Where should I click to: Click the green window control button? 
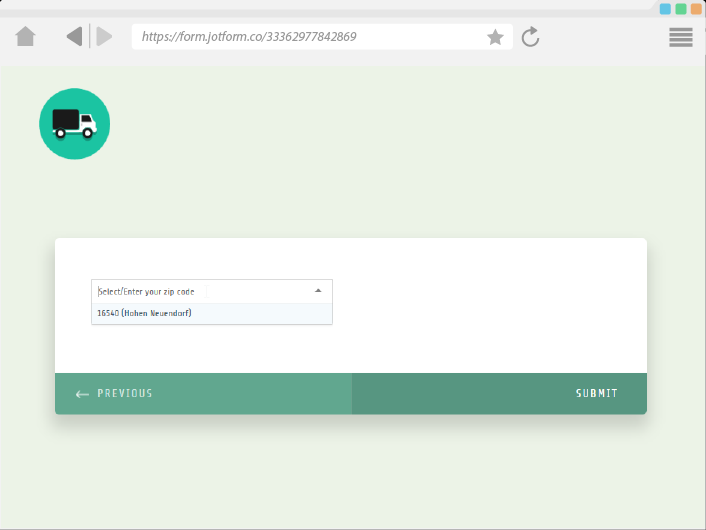tap(681, 8)
